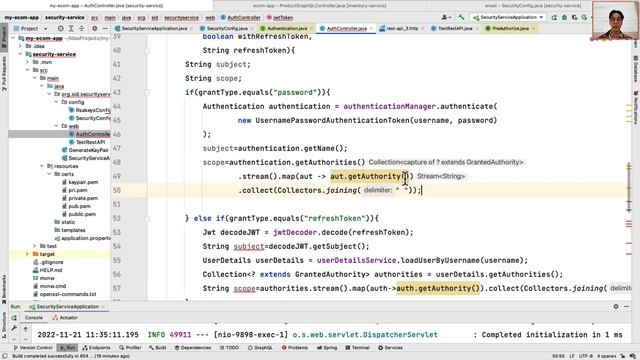
Task: Open Spring tool window
Action: click(327, 348)
